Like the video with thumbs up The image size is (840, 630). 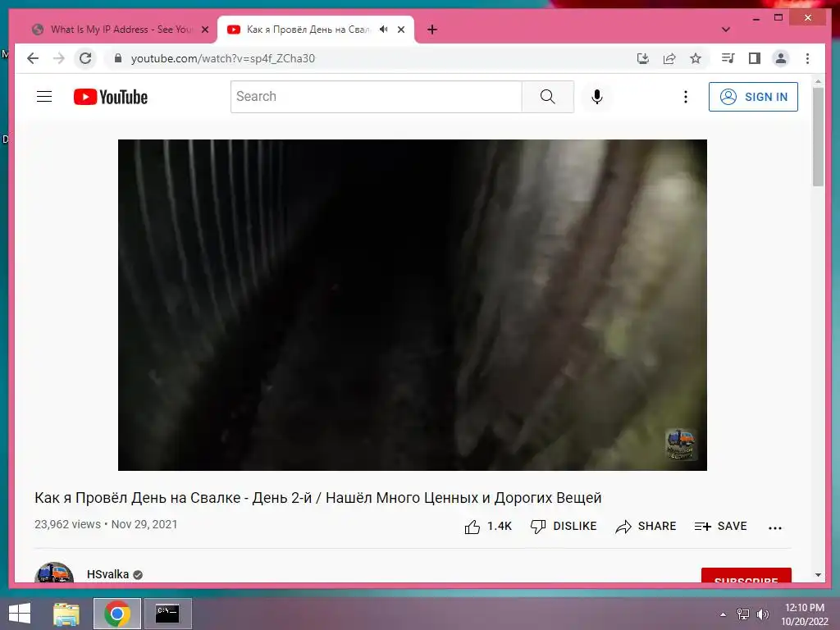click(x=488, y=527)
